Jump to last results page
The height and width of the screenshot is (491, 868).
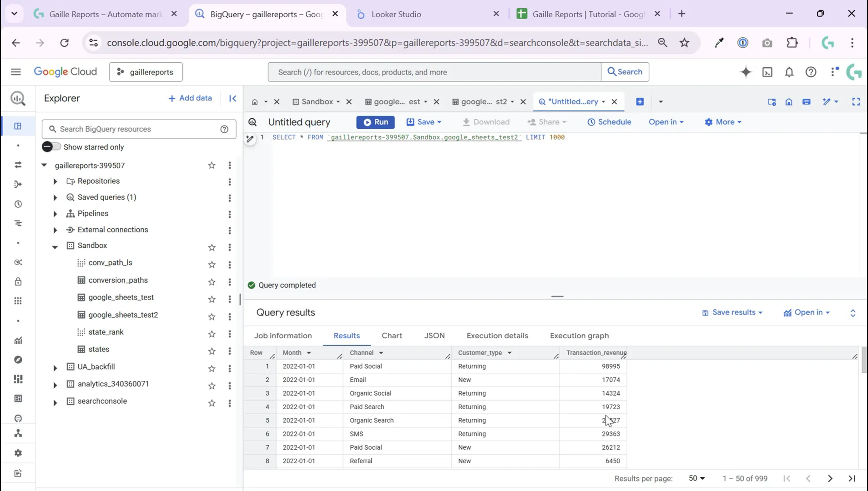852,478
